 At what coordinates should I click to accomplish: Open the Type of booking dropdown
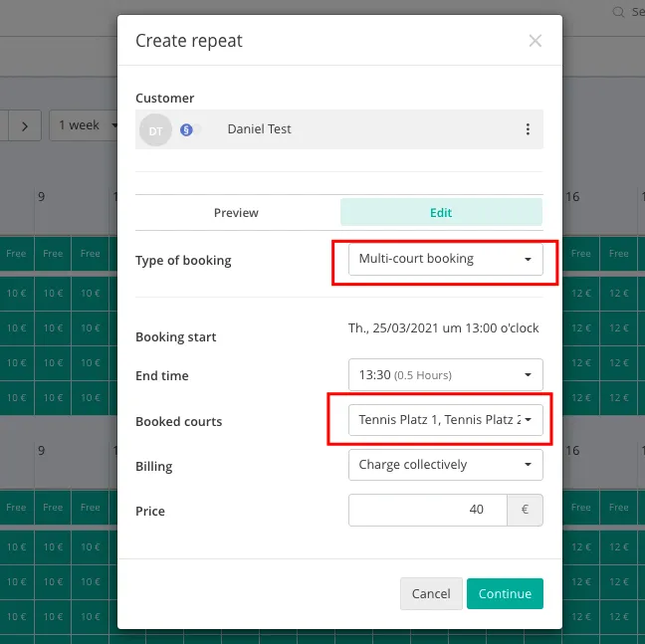coord(445,260)
